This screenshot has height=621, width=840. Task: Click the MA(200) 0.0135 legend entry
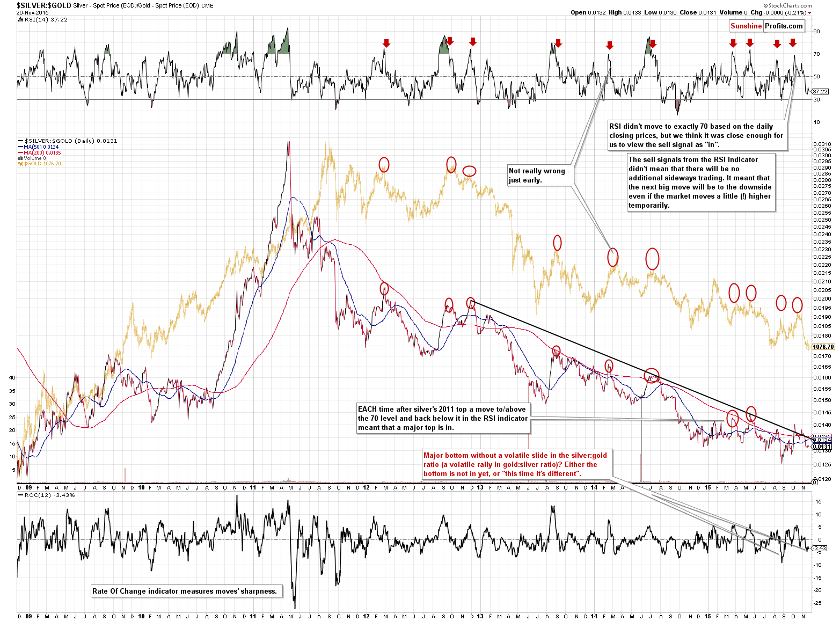click(42, 153)
